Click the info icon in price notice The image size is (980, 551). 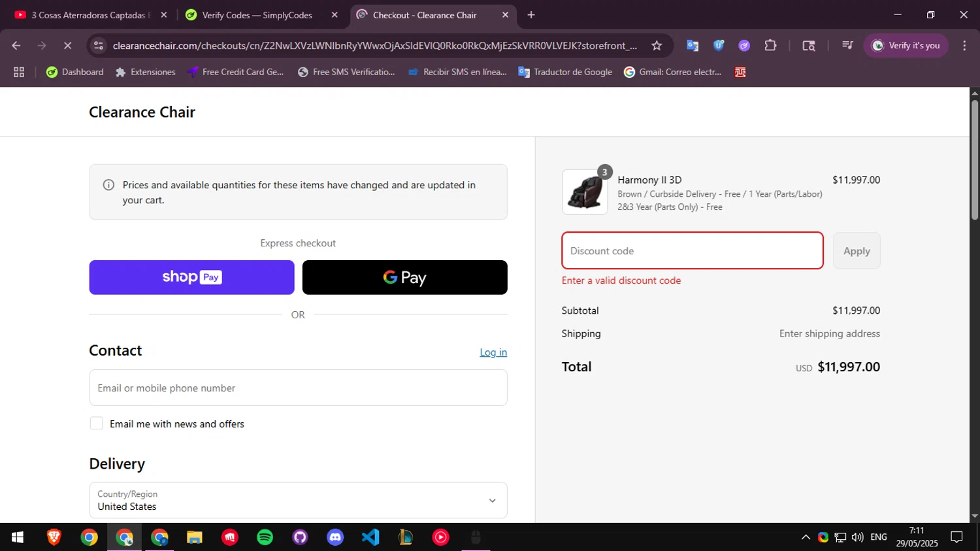point(109,185)
